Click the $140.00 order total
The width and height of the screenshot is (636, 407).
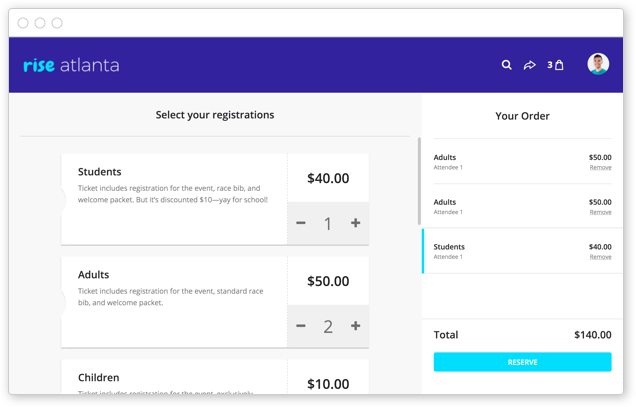click(593, 335)
